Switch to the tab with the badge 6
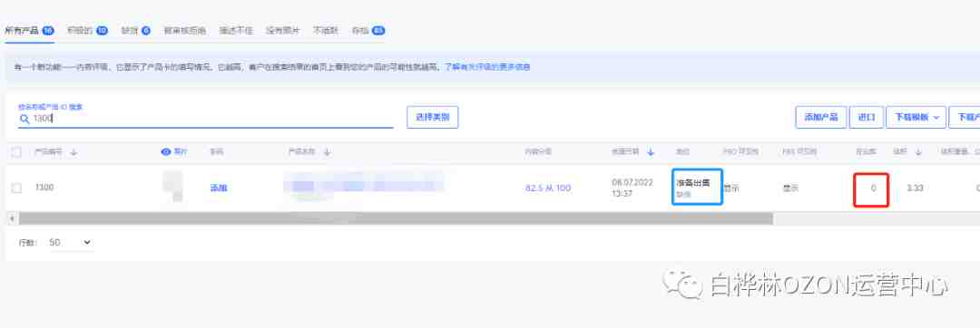This screenshot has height=328, width=980. point(135,31)
